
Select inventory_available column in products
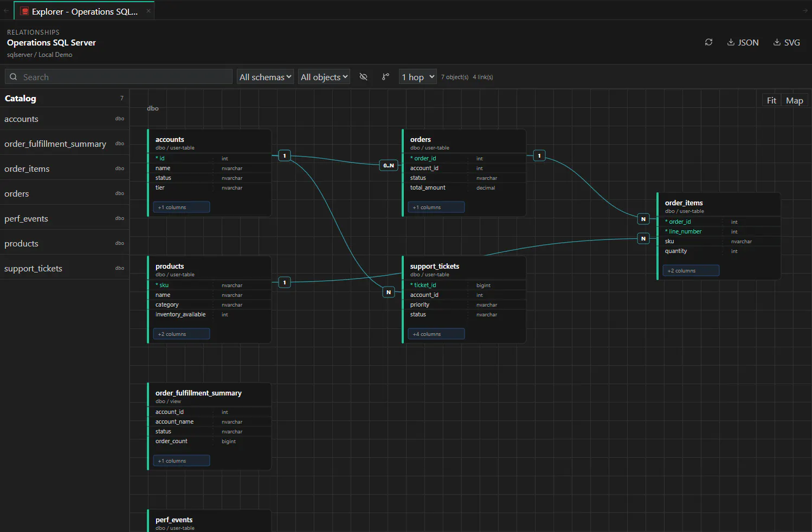210,314
